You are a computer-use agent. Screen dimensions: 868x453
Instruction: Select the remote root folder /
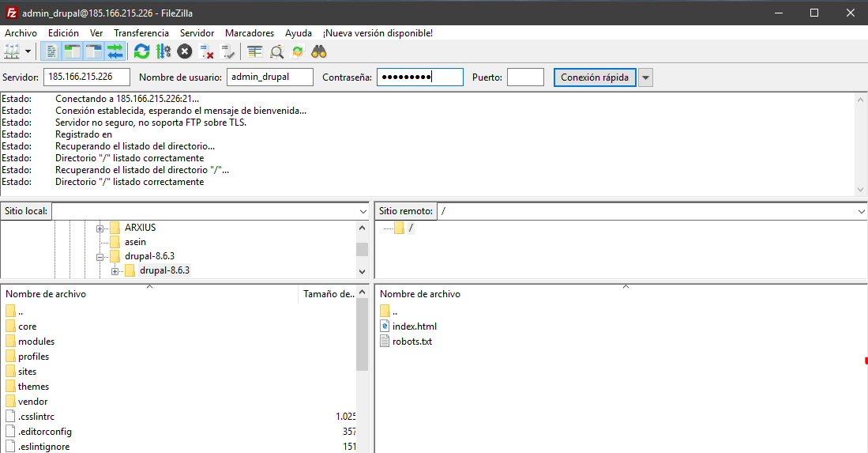click(x=411, y=228)
